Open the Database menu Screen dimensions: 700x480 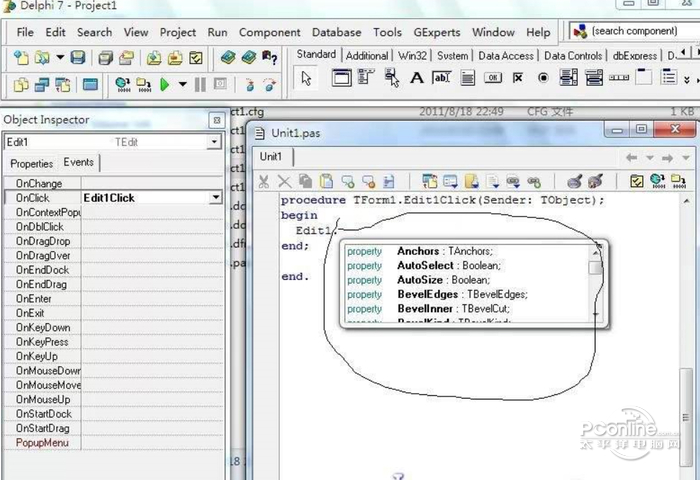337,32
